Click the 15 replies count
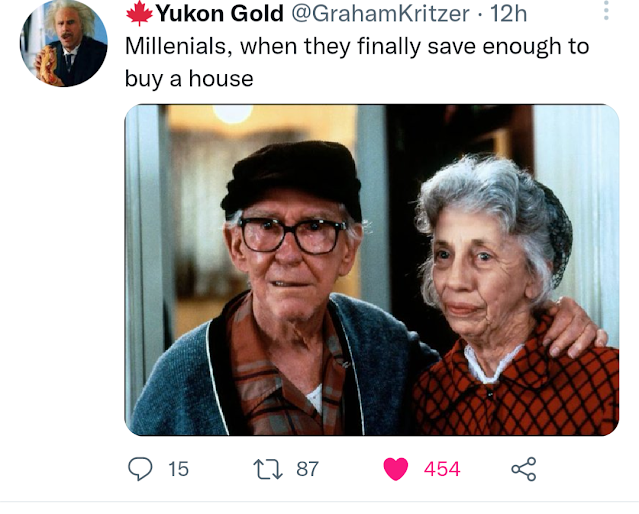The height and width of the screenshot is (514, 639). (178, 469)
